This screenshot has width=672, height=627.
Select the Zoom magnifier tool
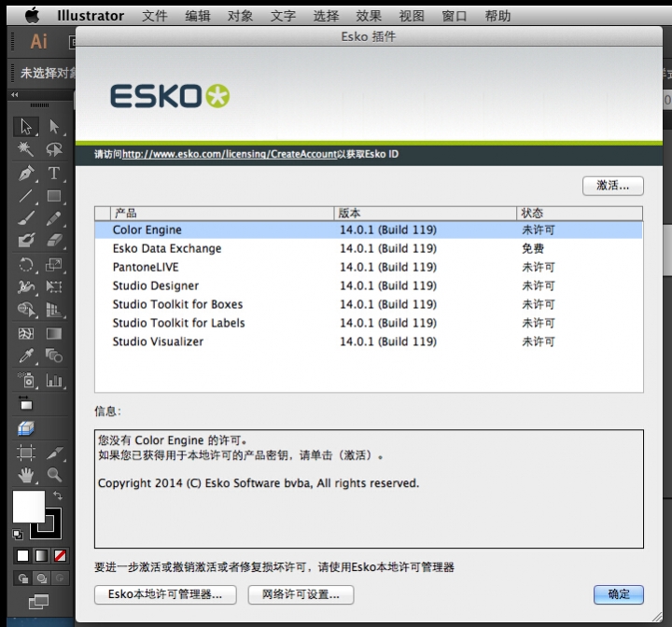coord(54,475)
